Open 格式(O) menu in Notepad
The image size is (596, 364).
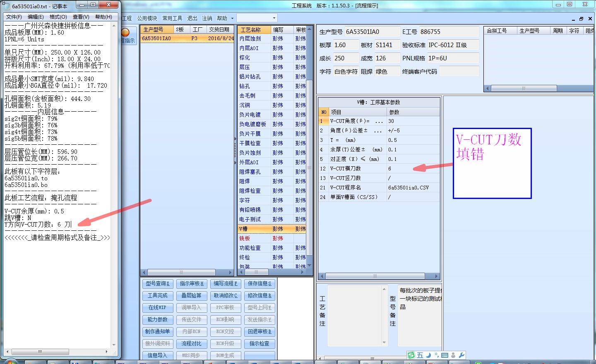[58, 17]
